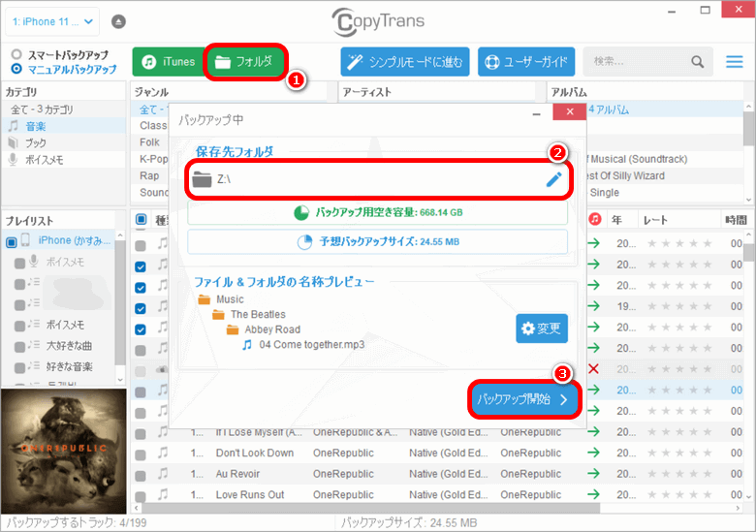
Task: Click the バックアップ開始 button
Action: pyautogui.click(x=524, y=399)
